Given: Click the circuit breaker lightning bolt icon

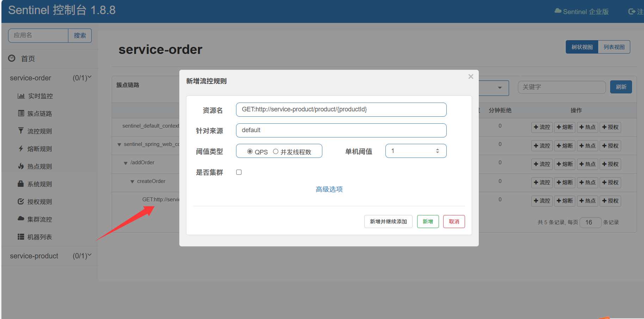Looking at the screenshot, I should coord(21,149).
